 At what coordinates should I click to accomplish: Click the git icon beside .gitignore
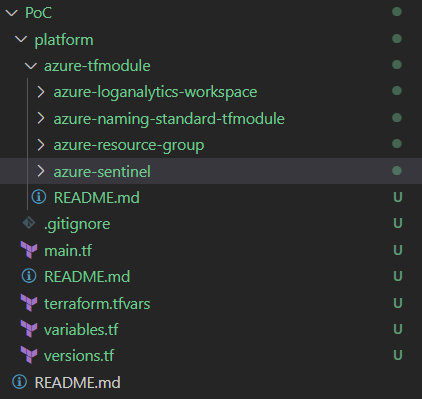pyautogui.click(x=29, y=223)
